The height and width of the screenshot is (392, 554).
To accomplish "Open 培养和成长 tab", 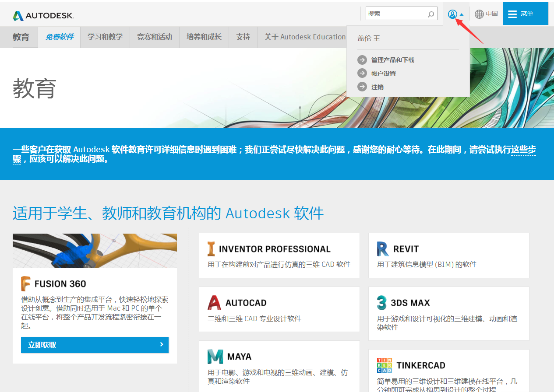I will [204, 37].
